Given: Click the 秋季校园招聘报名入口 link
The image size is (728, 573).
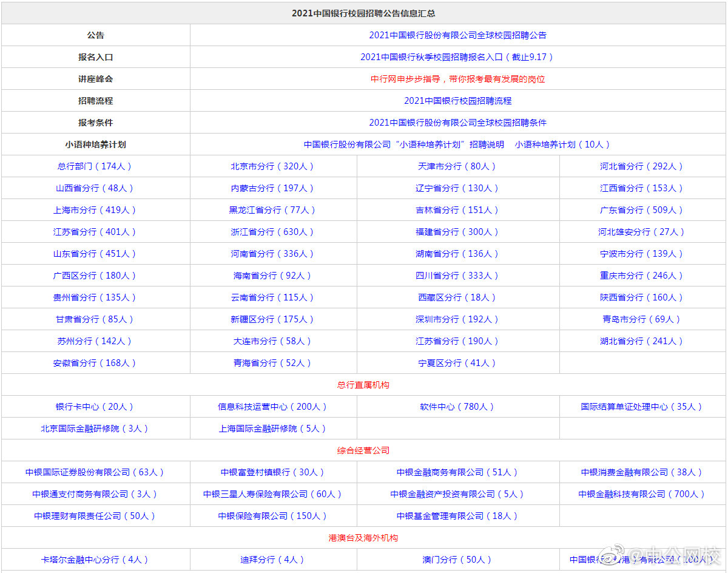Looking at the screenshot, I should 456,57.
